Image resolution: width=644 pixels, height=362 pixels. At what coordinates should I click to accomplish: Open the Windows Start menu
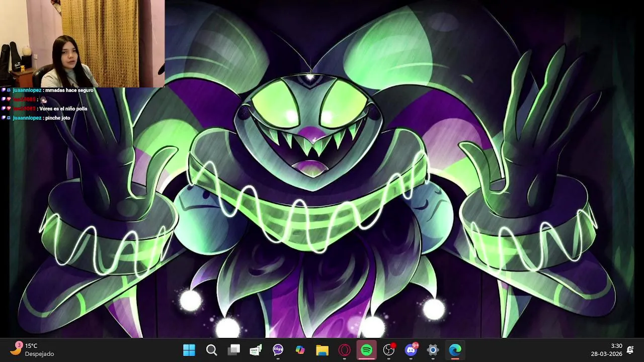(x=189, y=350)
